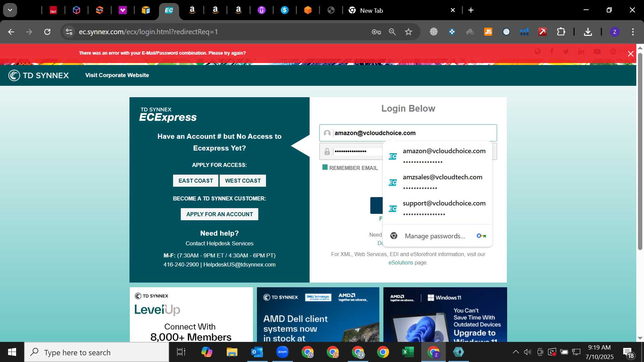Viewport: 644px width, 362px height.
Task: Click the email input field
Action: point(408,133)
